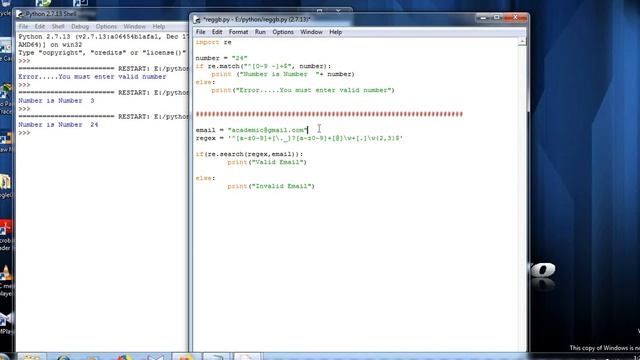The image size is (640, 360).
Task: Click the 'if(re.search(regex,email)):' line
Action: [249, 154]
